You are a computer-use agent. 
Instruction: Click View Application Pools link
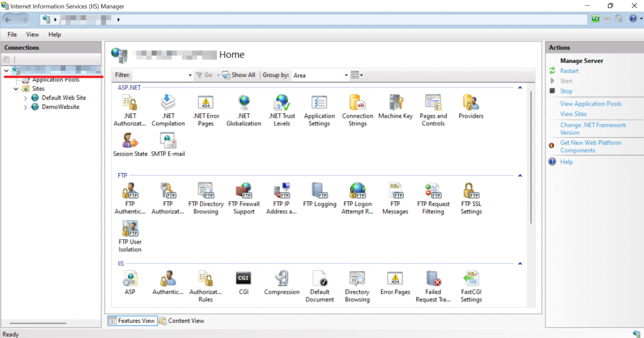(x=591, y=104)
